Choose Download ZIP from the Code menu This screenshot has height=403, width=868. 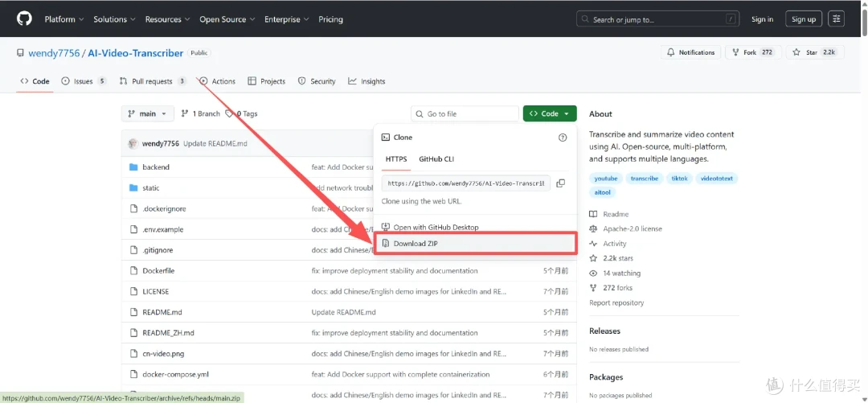click(476, 244)
